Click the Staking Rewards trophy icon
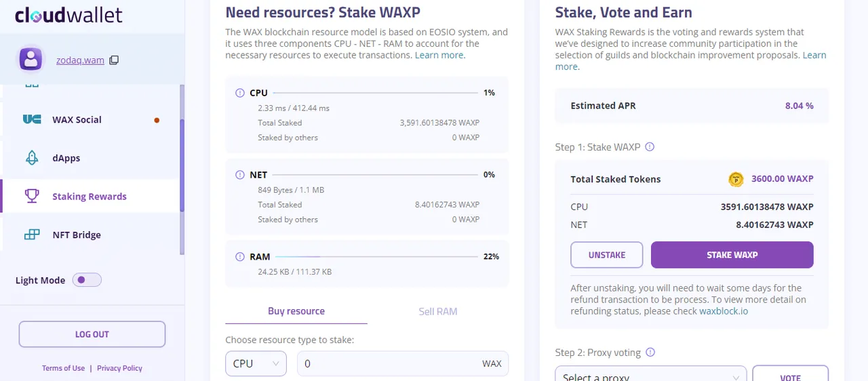Viewport: 868px width, 381px height. pos(32,197)
